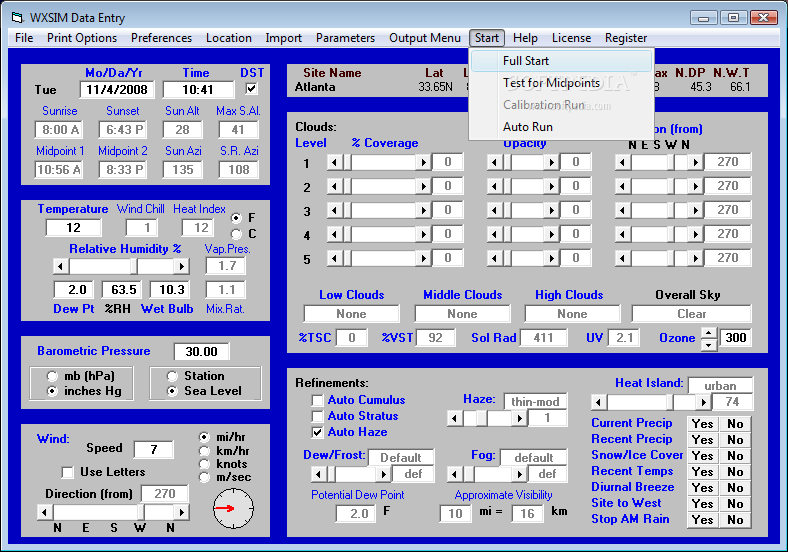Click left arrow of cloud level 1 coverage
The height and width of the screenshot is (552, 788).
334,162
